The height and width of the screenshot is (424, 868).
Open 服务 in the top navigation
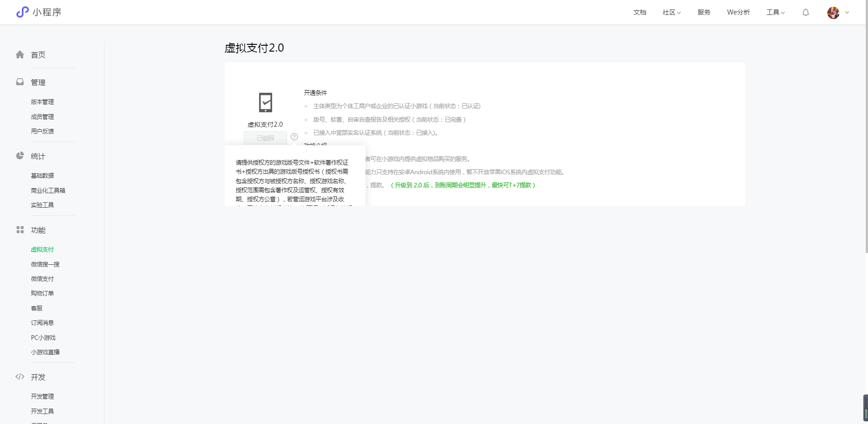(704, 12)
